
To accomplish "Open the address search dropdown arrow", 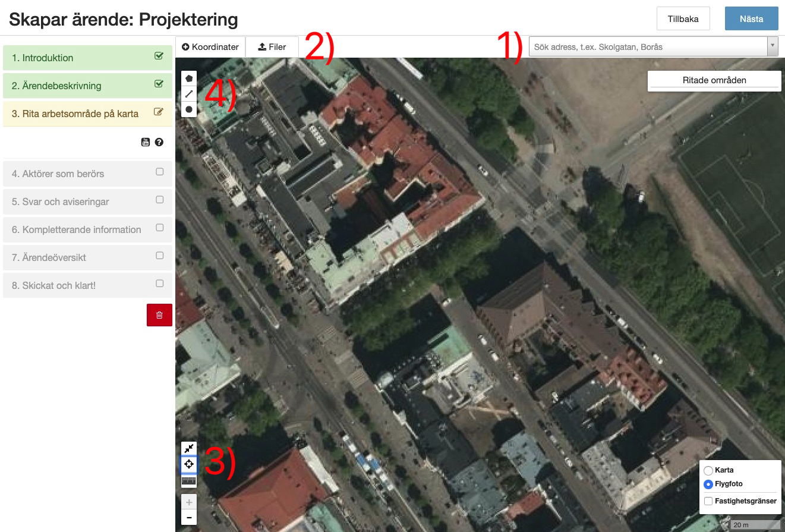I will click(773, 46).
